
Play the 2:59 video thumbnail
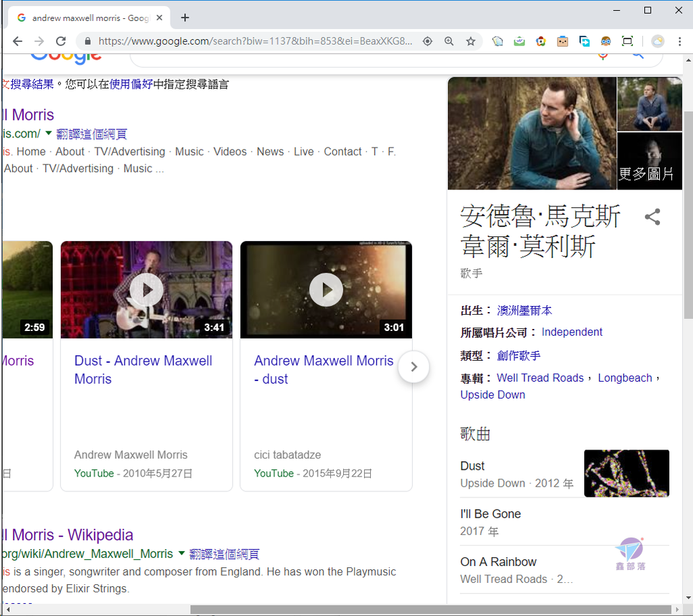(x=27, y=290)
